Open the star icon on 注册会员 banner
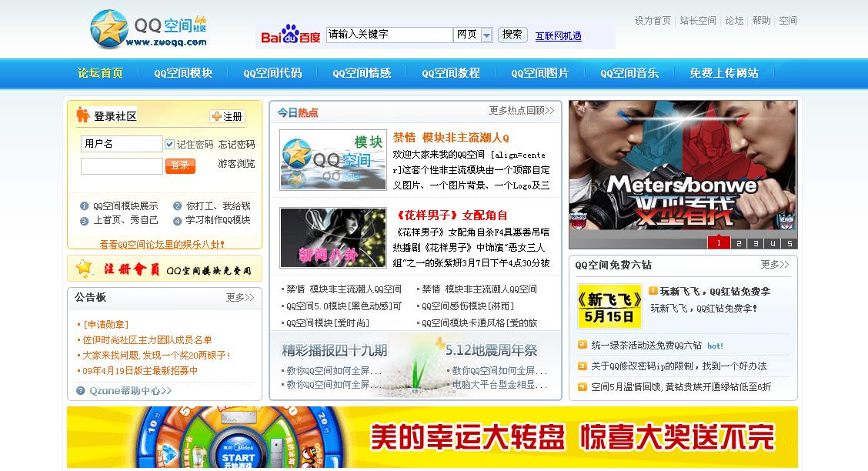 [84, 268]
